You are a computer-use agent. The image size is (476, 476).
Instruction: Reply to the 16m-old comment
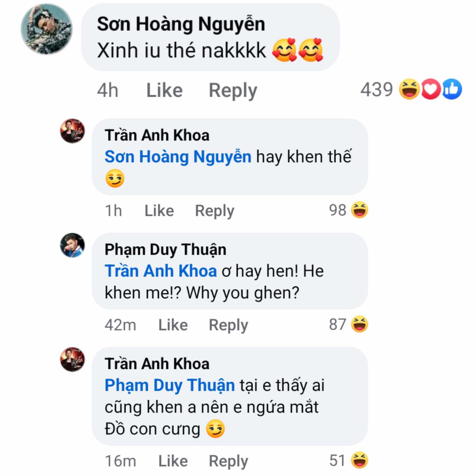point(228,461)
